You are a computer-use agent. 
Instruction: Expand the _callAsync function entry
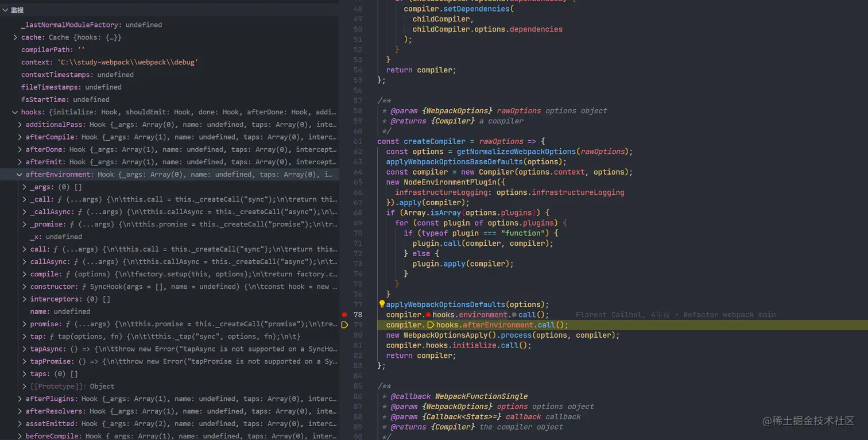(25, 212)
